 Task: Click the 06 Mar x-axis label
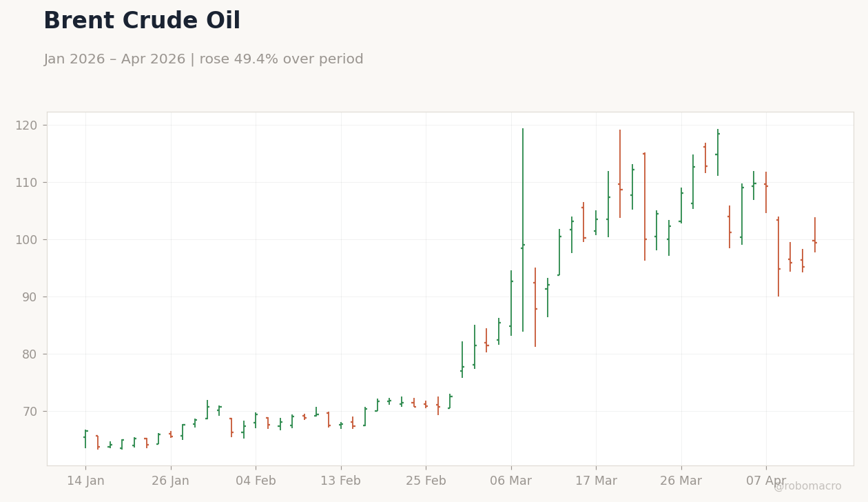(x=510, y=481)
